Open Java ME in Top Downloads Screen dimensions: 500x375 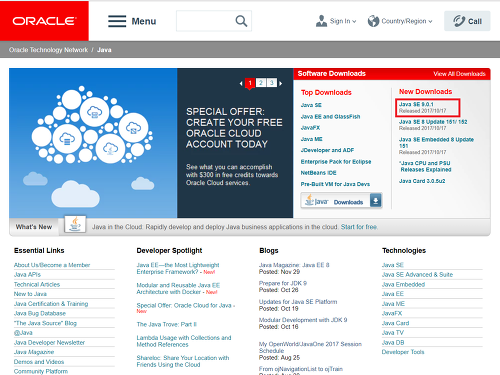point(311,139)
